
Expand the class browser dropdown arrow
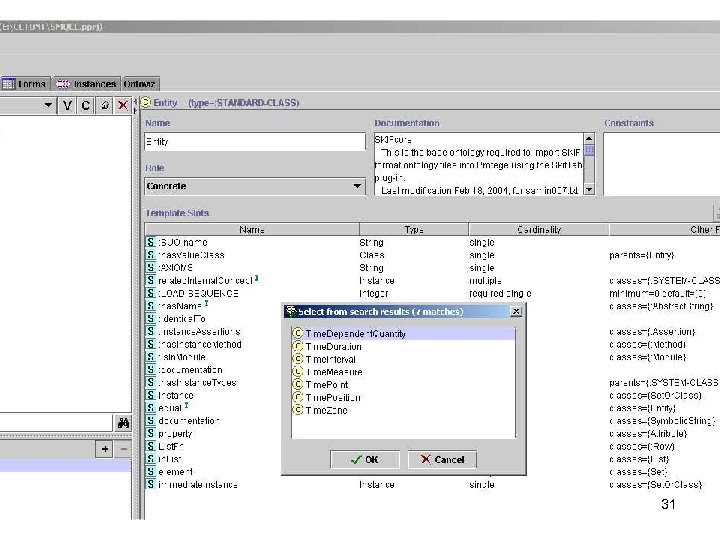[48, 105]
